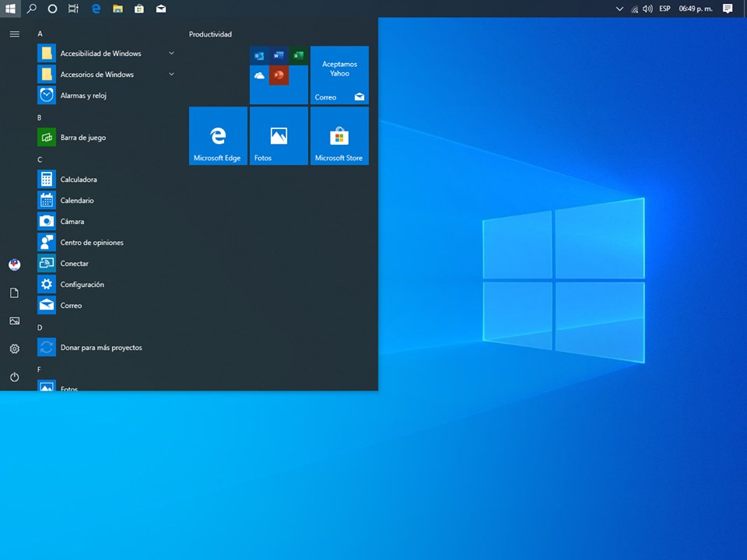This screenshot has height=560, width=747.
Task: Expand Accesibilidad de Windows folder chevron
Action: [x=171, y=54]
